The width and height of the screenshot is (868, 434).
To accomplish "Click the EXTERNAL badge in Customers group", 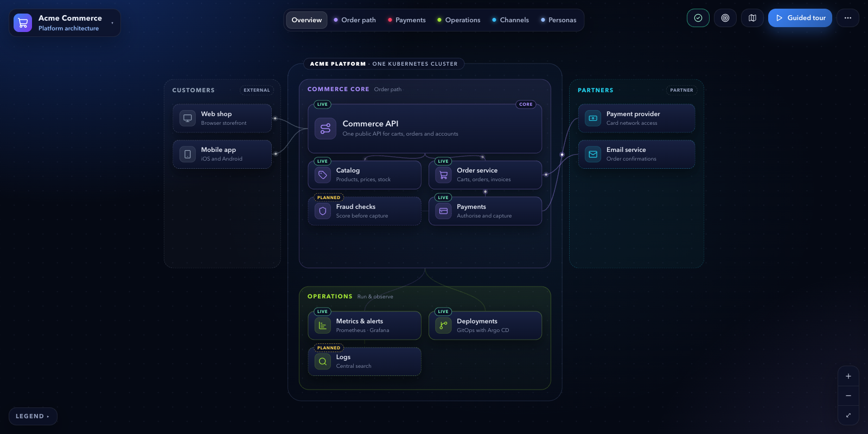I will pos(257,90).
